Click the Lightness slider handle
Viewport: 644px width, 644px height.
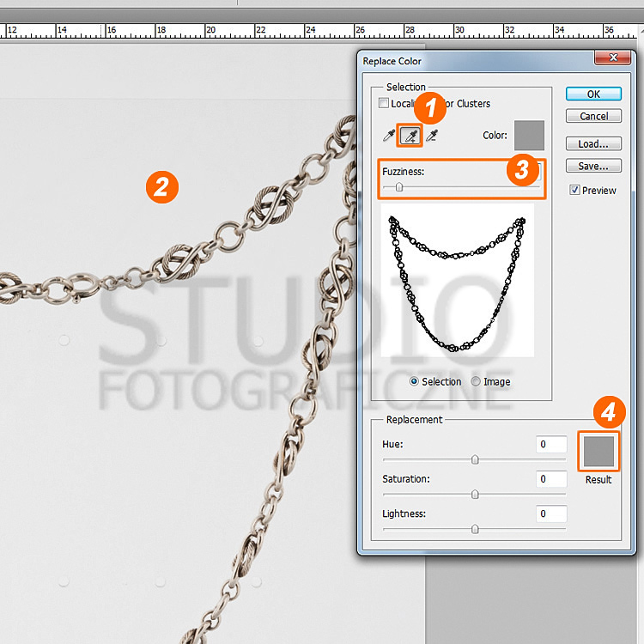475,529
